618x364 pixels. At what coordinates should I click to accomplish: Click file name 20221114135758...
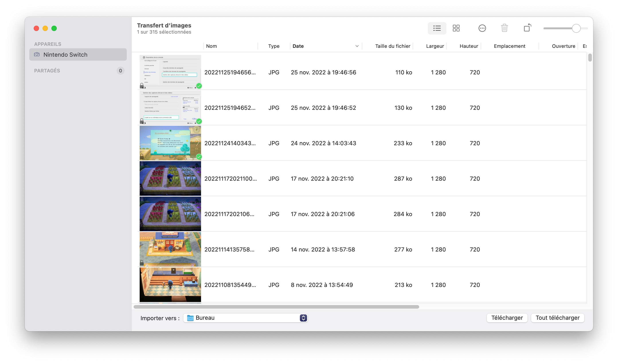click(229, 250)
